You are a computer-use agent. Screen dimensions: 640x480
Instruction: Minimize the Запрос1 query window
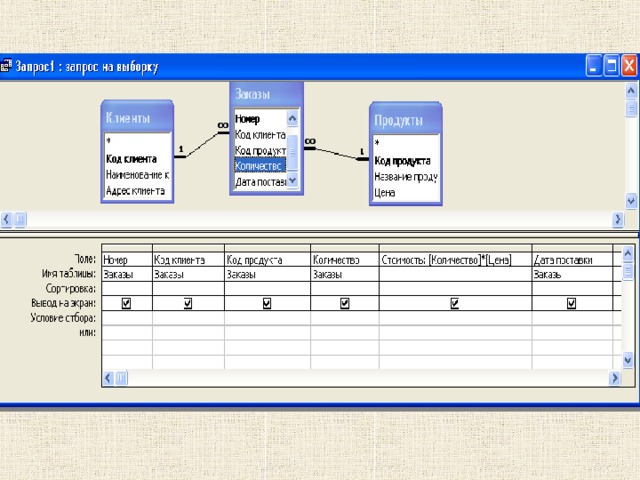[594, 66]
